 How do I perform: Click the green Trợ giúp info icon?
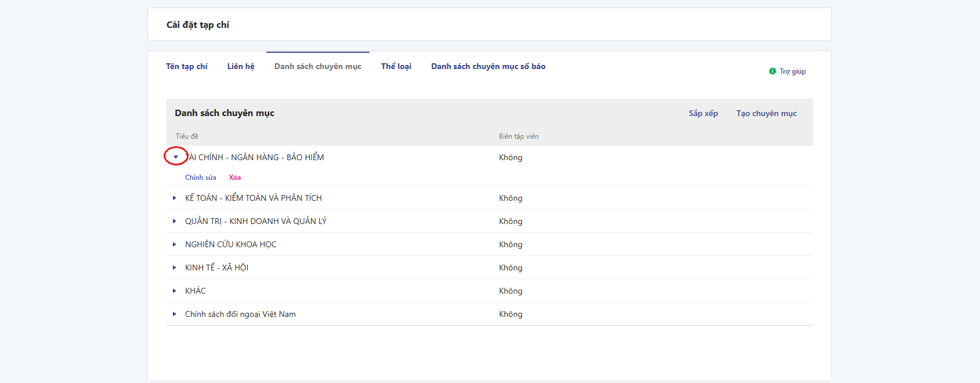click(x=772, y=71)
